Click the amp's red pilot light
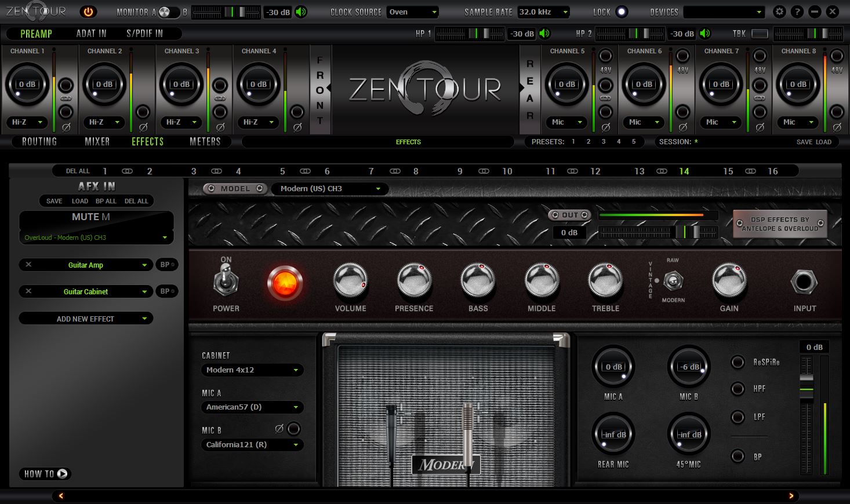 (x=285, y=283)
